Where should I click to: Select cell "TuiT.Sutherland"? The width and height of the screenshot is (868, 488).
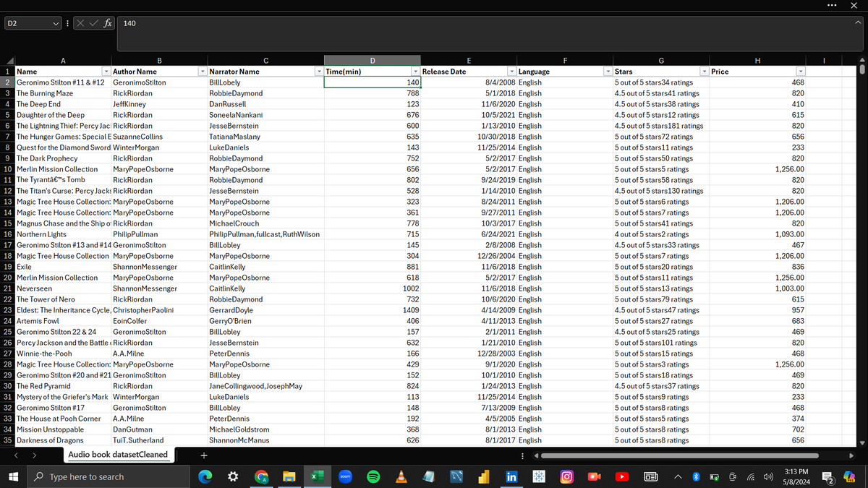(x=159, y=440)
